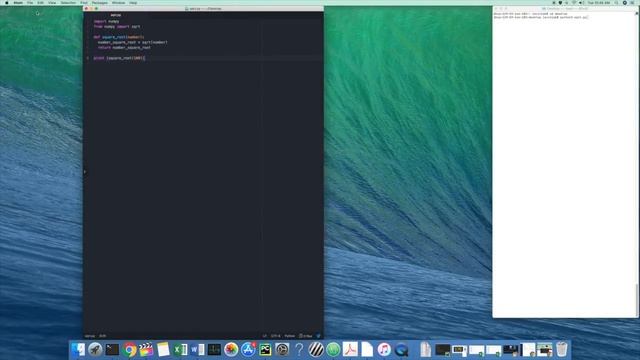Click the question mark icon in dock

(x=299, y=350)
